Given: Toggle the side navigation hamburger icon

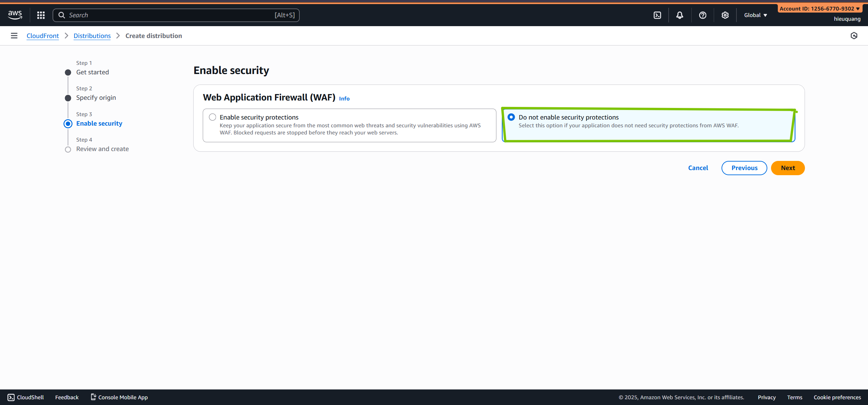Looking at the screenshot, I should 14,36.
